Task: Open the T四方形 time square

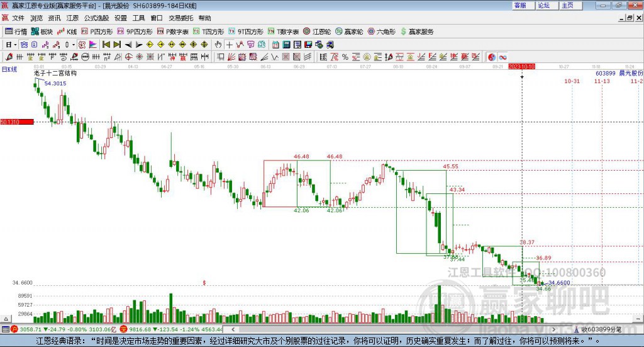Action: tap(208, 31)
